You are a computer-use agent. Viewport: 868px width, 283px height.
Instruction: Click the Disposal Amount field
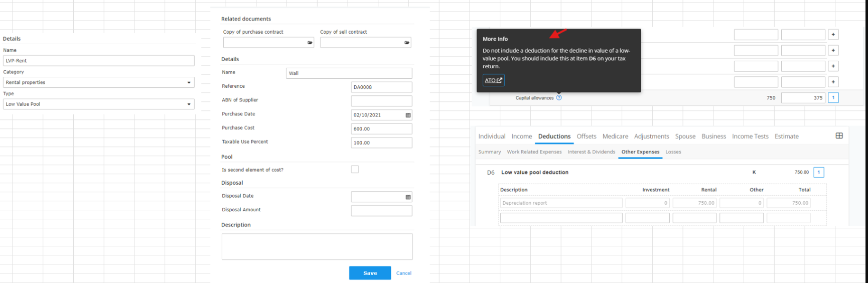[x=381, y=211]
